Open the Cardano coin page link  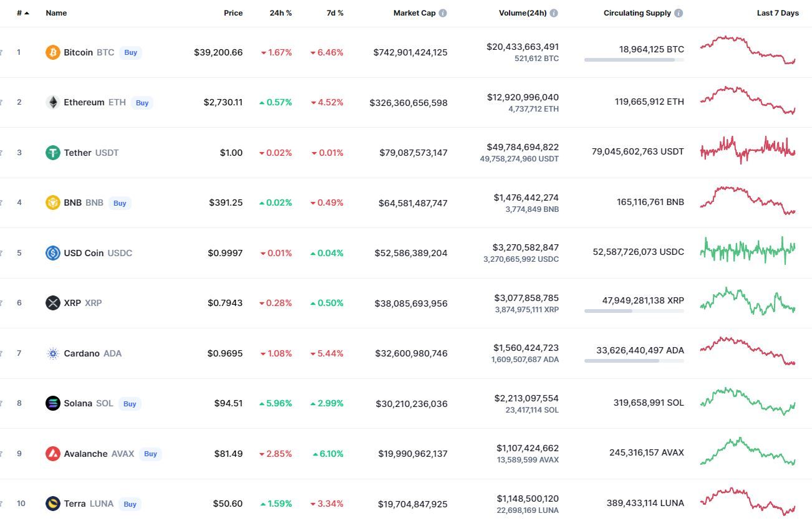pyautogui.click(x=82, y=353)
